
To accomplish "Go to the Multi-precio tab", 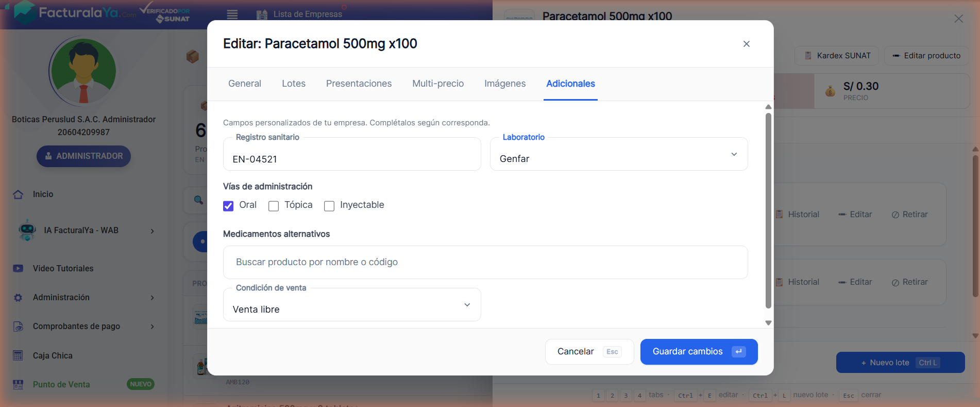I will click(x=438, y=84).
